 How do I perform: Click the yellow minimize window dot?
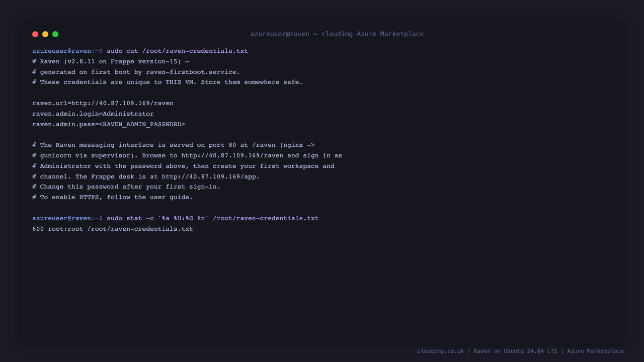(x=45, y=34)
